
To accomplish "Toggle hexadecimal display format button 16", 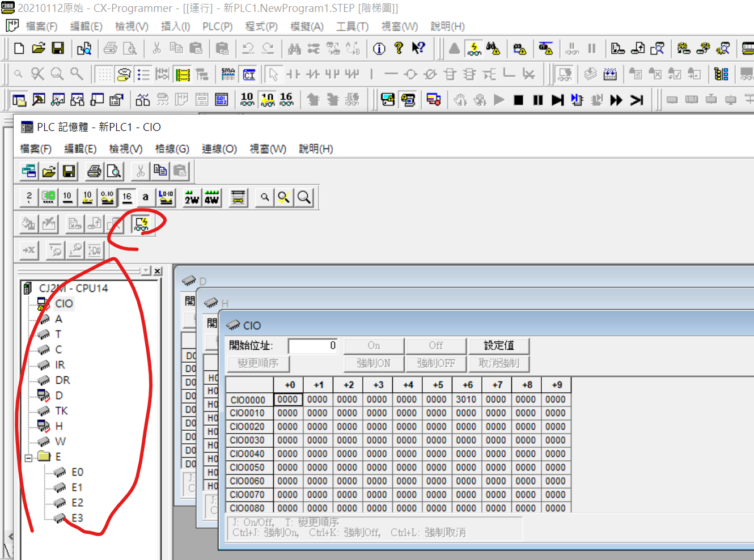I will pyautogui.click(x=127, y=197).
